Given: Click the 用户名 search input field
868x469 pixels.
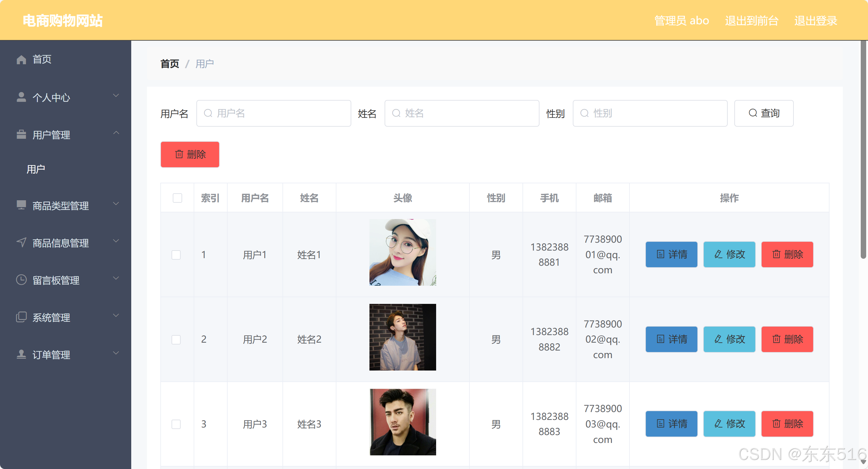Looking at the screenshot, I should point(274,113).
